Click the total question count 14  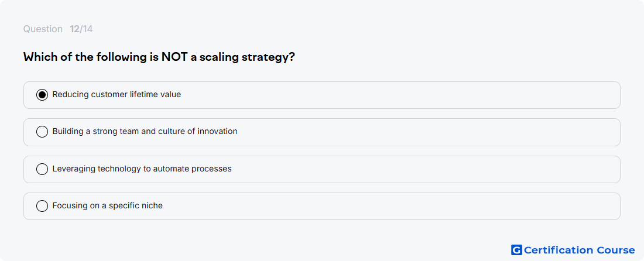click(87, 29)
